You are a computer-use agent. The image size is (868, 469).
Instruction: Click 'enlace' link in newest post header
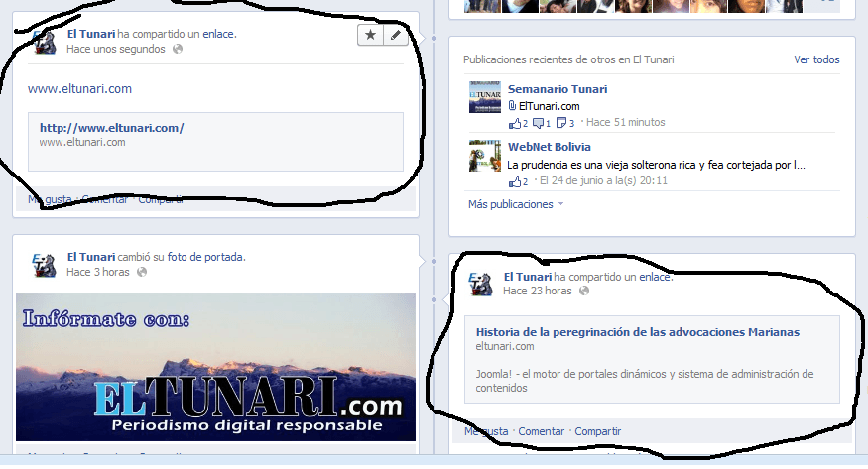tap(218, 34)
